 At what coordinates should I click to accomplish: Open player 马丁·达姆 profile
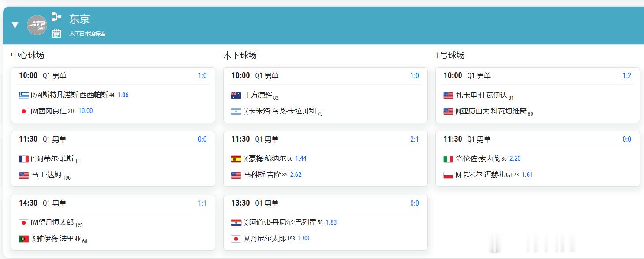(46, 175)
